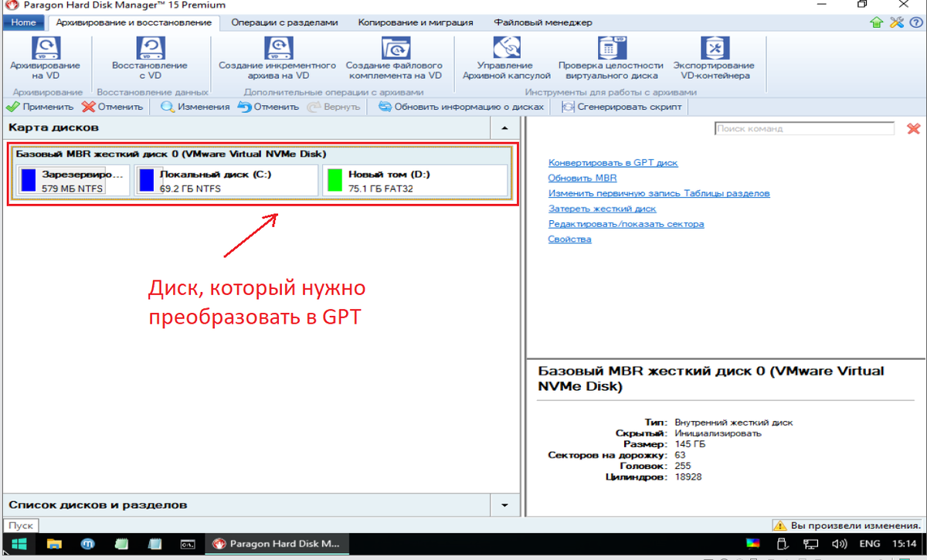The width and height of the screenshot is (927, 560).
Task: Click blue swatch of Локальный диск (C:)
Action: point(146,181)
